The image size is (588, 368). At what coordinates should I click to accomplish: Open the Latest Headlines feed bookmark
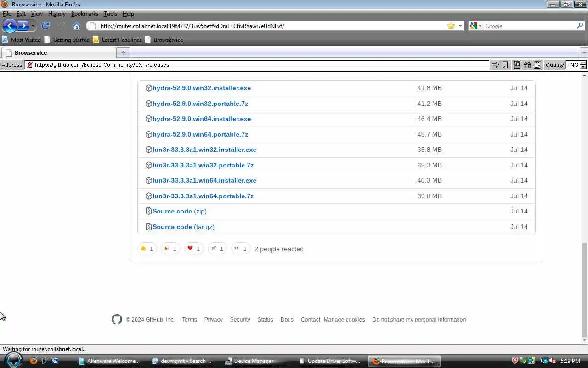click(117, 40)
